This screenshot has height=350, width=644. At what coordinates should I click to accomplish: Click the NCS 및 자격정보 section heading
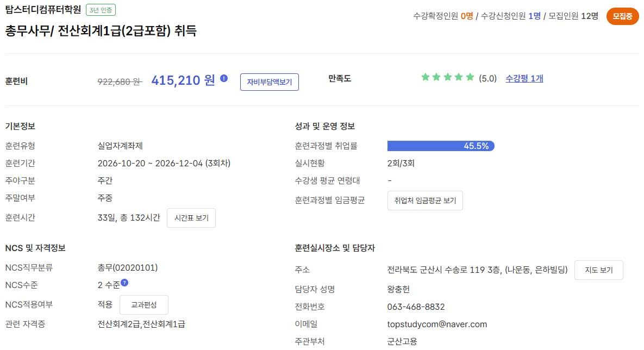(35, 248)
